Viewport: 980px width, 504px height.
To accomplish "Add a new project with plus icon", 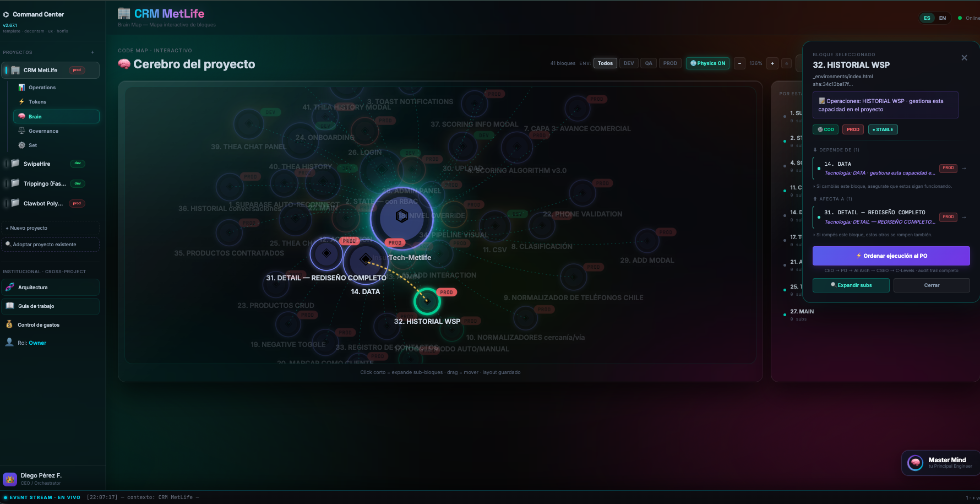I will pos(92,52).
